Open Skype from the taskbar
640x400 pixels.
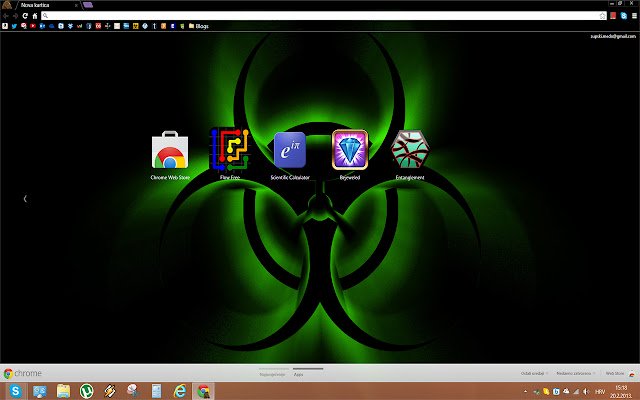pos(16,391)
